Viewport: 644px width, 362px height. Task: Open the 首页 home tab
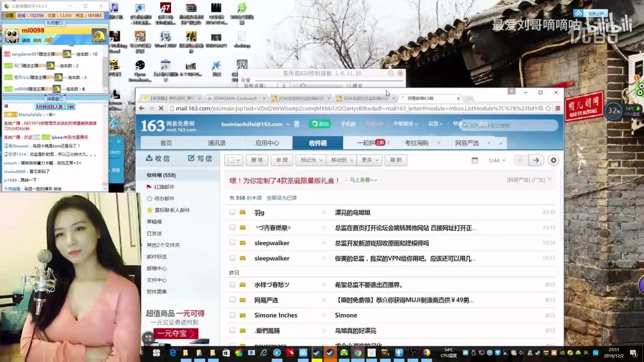click(x=166, y=143)
